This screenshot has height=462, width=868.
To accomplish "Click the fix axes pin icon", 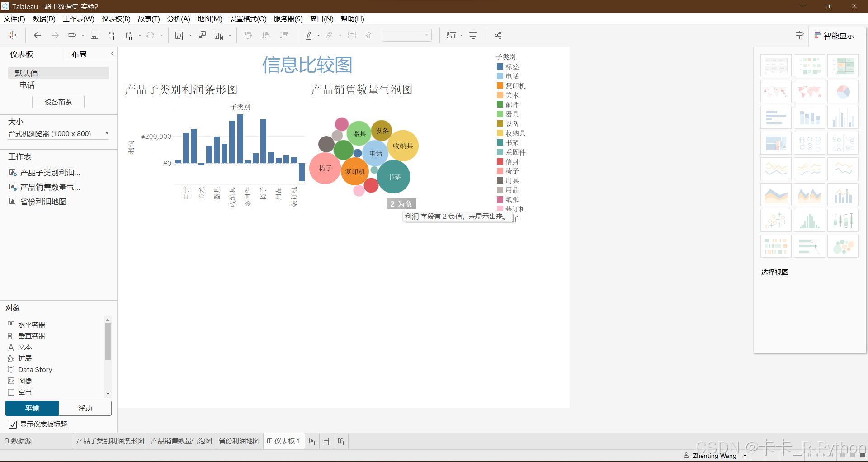I will pyautogui.click(x=369, y=35).
